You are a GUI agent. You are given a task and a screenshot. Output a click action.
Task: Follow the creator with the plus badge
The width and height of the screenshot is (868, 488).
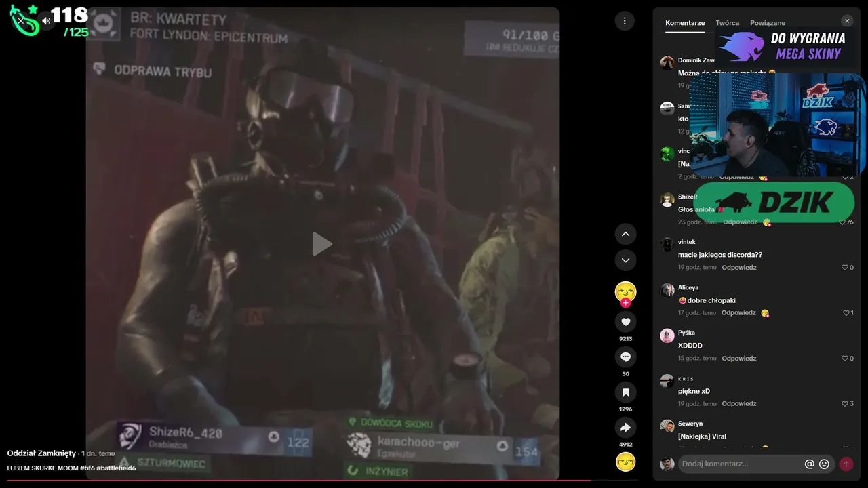[x=625, y=303]
